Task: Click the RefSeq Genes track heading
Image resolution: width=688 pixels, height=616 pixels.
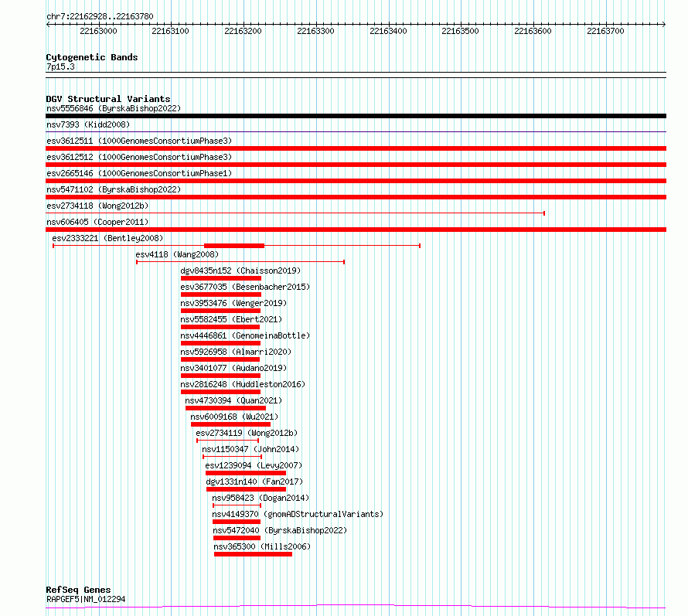Action: coord(78,590)
